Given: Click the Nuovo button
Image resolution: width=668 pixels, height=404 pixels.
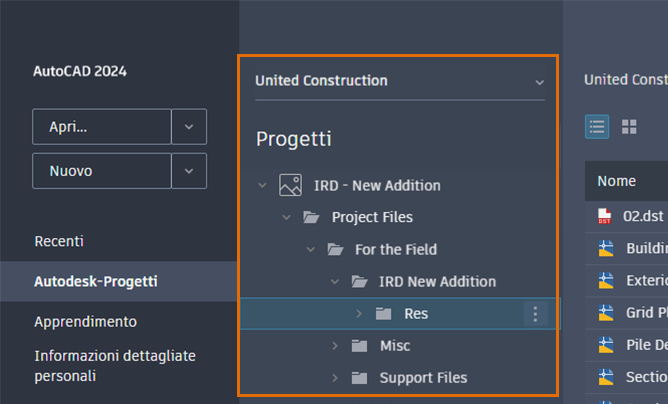Looking at the screenshot, I should tap(102, 171).
